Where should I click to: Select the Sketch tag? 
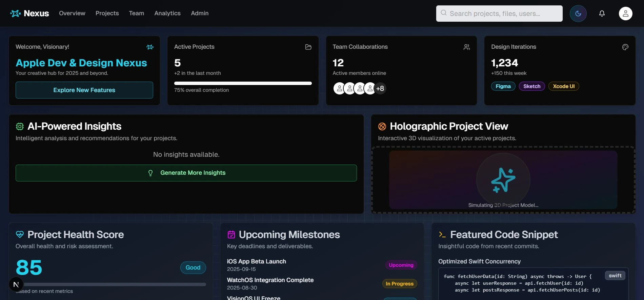pos(532,86)
